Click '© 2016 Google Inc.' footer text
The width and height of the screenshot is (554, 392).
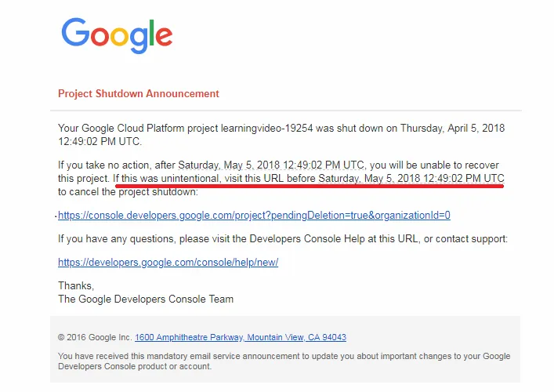click(95, 337)
